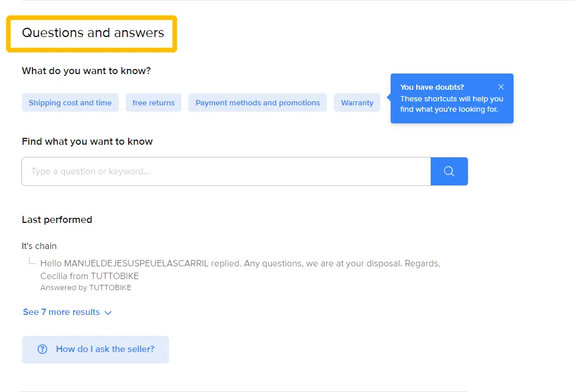Expand 'See 7 more results' link
The image size is (575, 392).
pos(61,312)
